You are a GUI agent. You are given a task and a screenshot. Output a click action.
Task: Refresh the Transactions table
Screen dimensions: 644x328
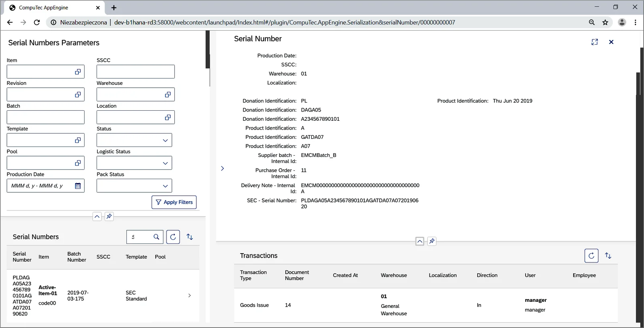[x=591, y=256]
